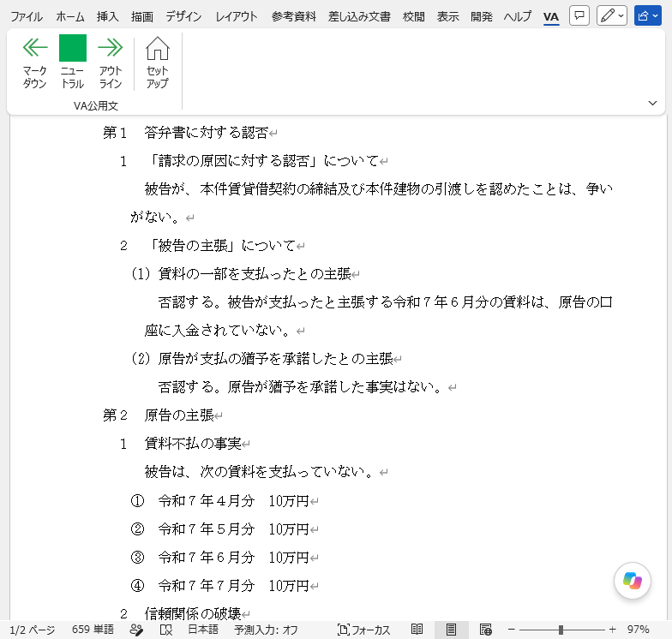
Task: Click the 日本語 language indicator
Action: pos(203,630)
